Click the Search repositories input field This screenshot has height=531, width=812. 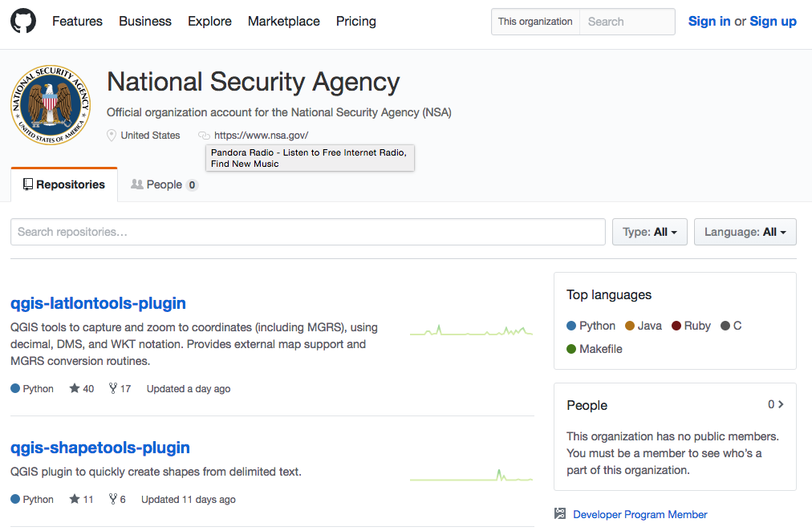click(308, 232)
